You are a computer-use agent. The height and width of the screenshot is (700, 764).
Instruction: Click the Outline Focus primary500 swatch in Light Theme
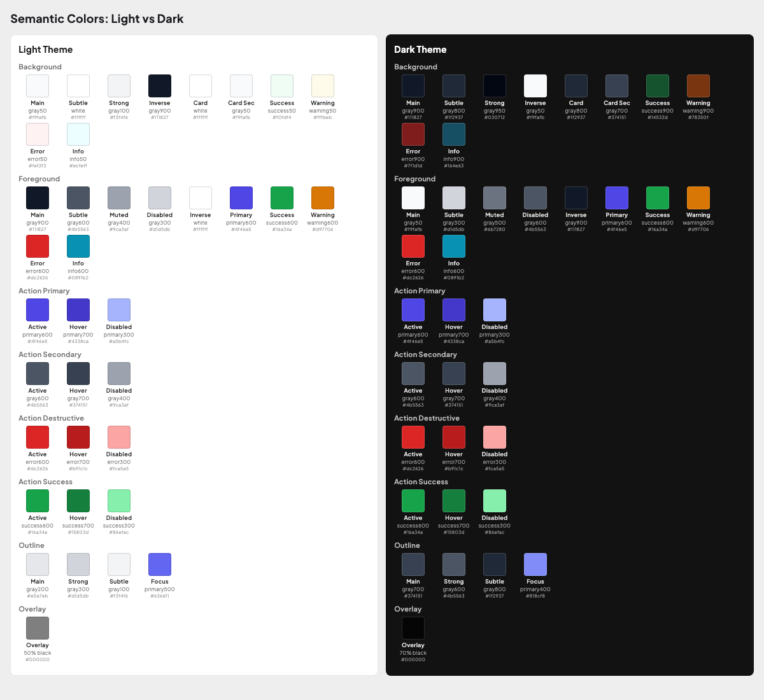click(x=159, y=564)
